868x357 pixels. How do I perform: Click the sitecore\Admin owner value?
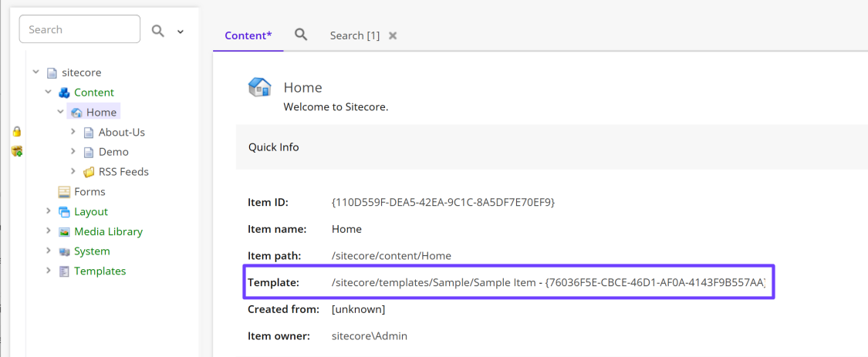coord(370,335)
